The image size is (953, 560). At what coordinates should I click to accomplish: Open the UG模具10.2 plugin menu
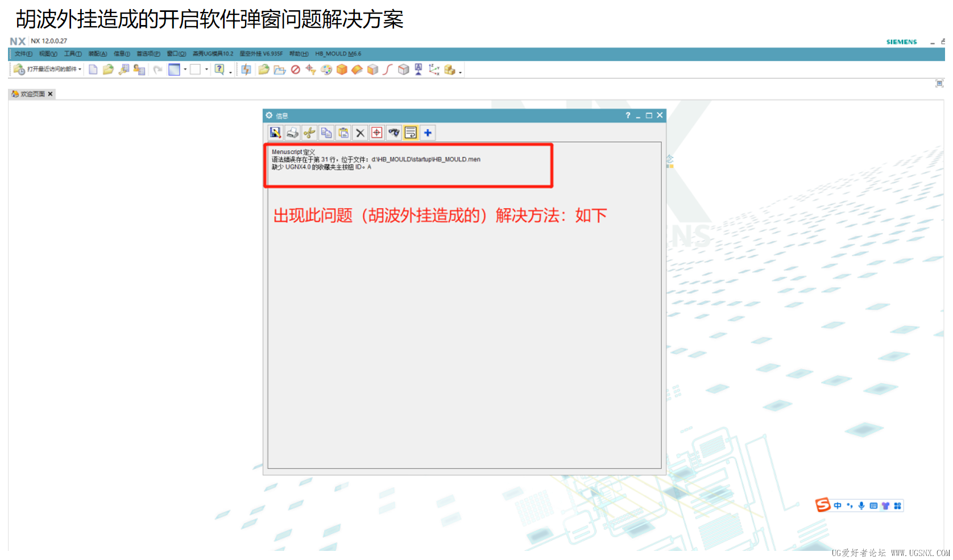point(213,54)
